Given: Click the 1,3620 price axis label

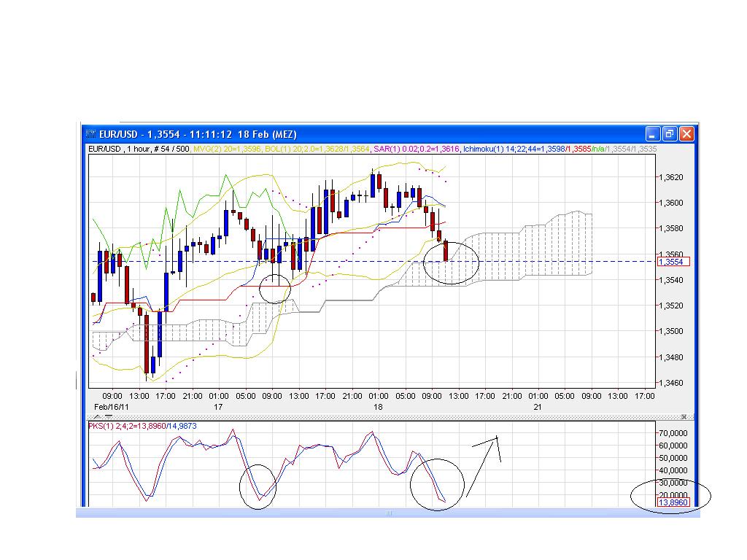Looking at the screenshot, I should 670,177.
